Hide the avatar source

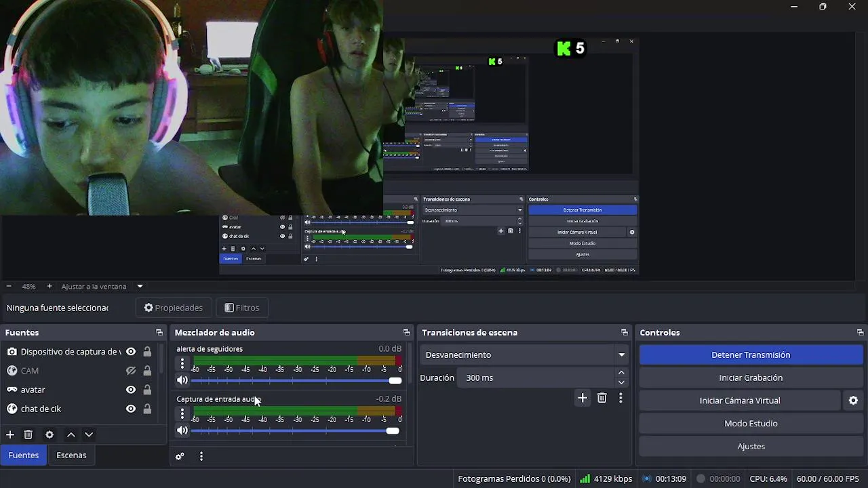(x=131, y=390)
